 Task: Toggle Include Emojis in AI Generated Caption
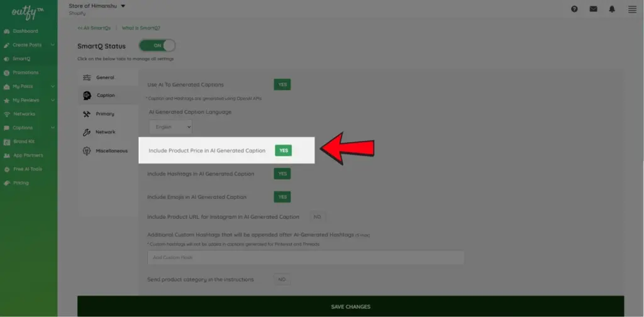click(282, 197)
